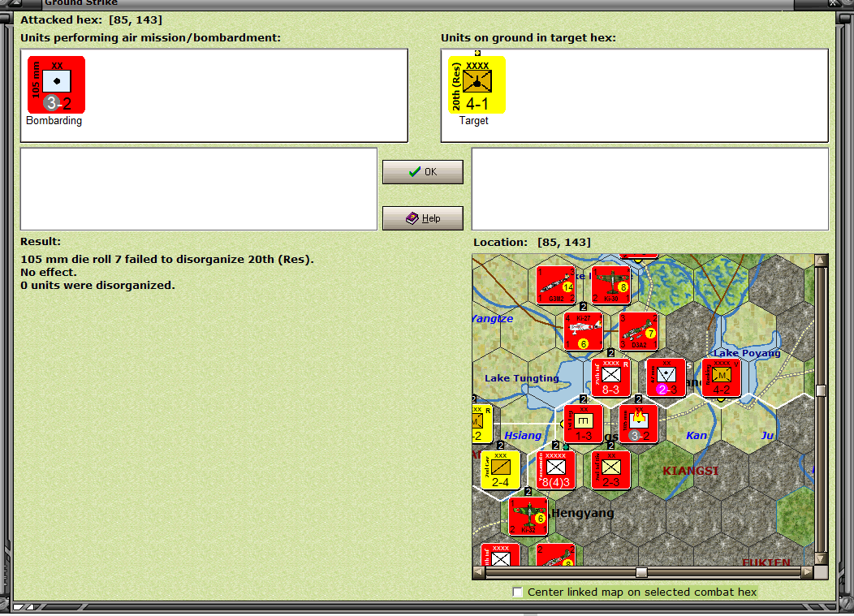854x616 pixels.
Task: Click the Nanking 4-2 militia counter
Action: (721, 377)
